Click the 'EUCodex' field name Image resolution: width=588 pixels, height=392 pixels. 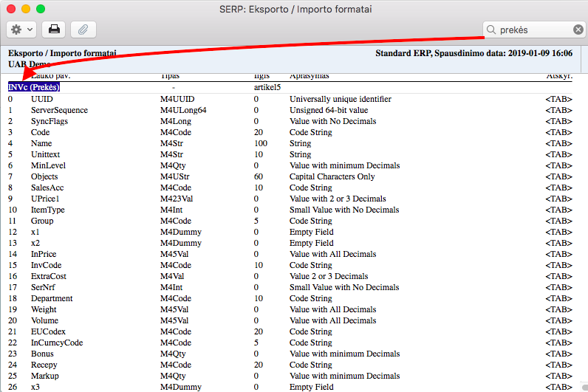[48, 331]
